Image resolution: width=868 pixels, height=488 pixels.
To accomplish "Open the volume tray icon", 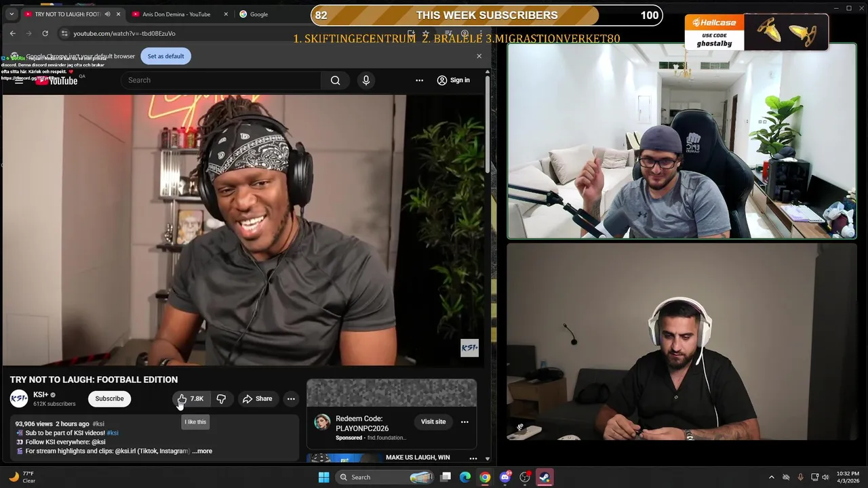I will point(825,477).
